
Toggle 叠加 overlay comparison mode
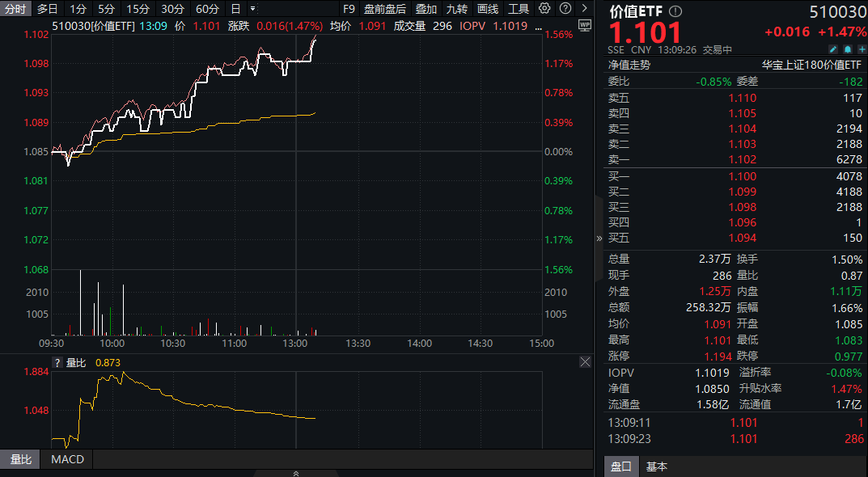click(426, 9)
